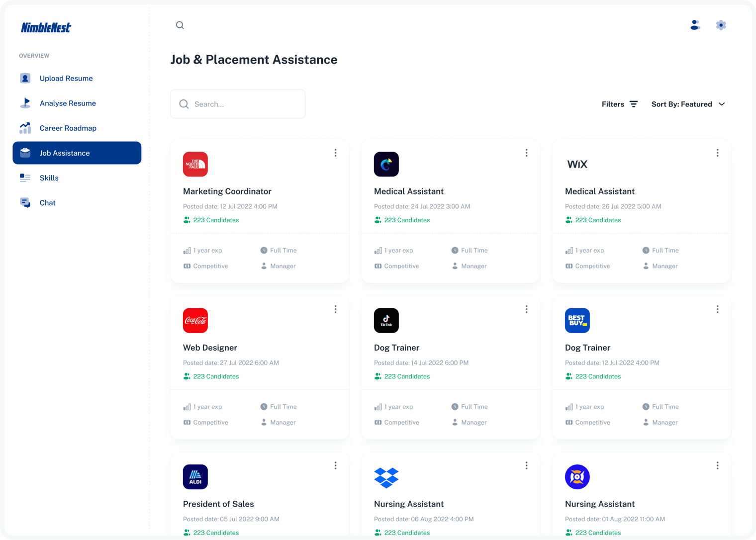This screenshot has width=756, height=540.
Task: Click 'Posted date: 12 Jul 2022 4:00 PM' on Marketing Coordinator
Action: (230, 206)
